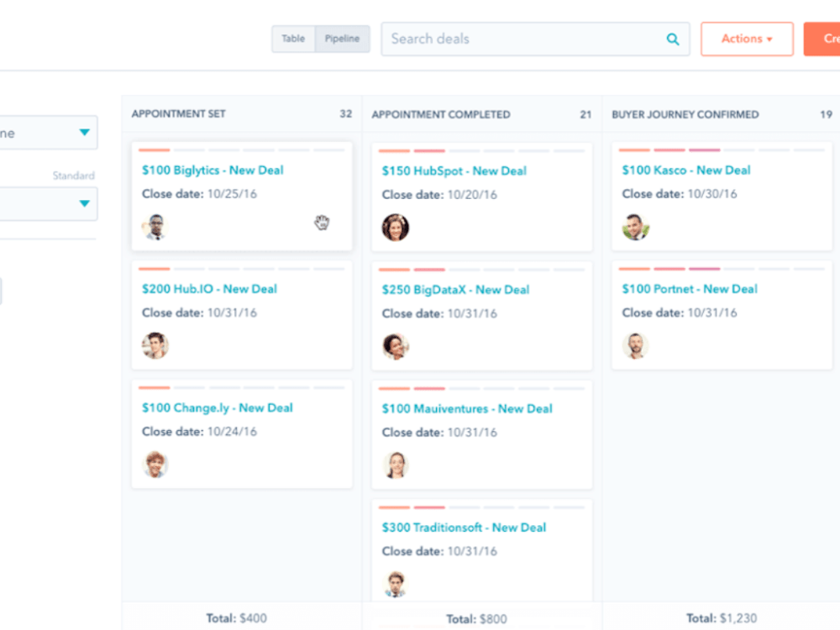Click Change.ly close date 10/24/16

point(232,432)
